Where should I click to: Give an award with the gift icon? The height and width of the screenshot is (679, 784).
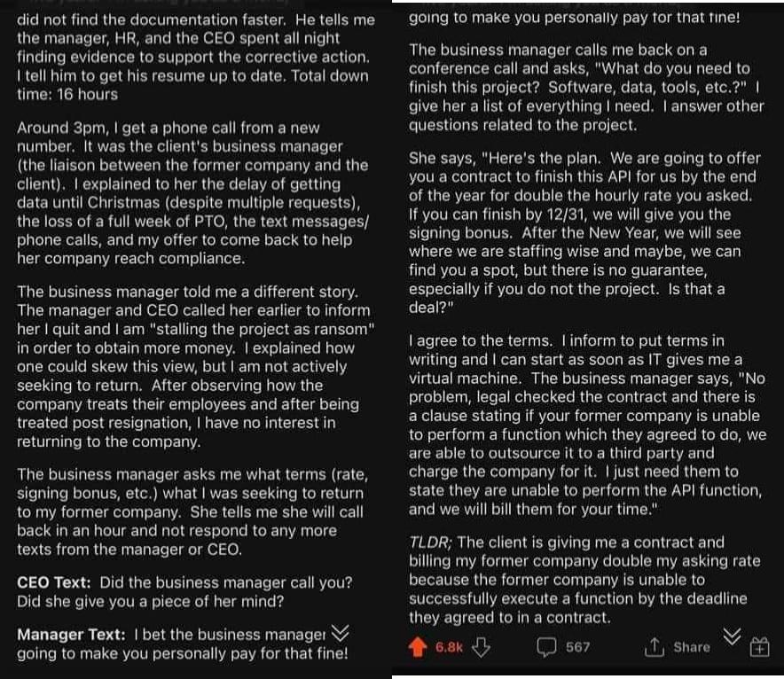pos(760,648)
